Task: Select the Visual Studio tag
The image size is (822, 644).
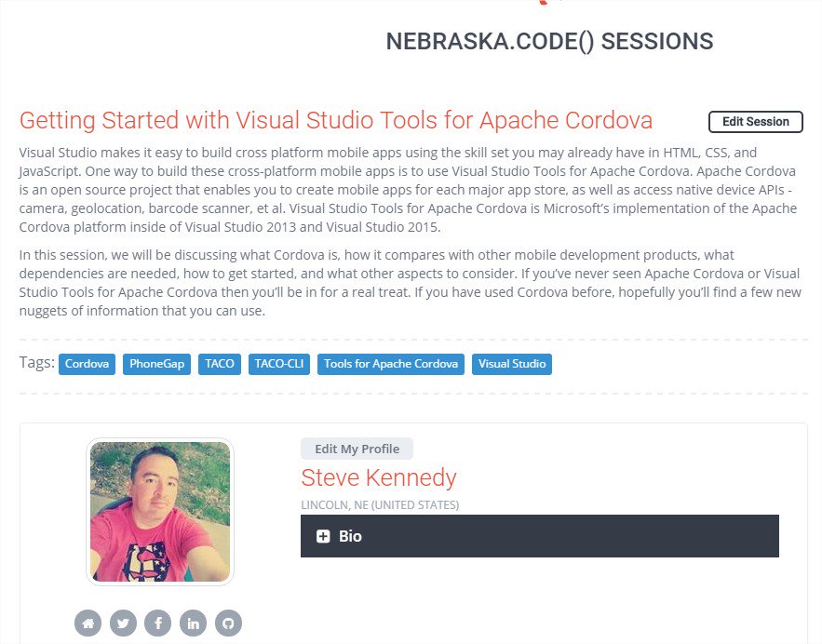Action: click(x=512, y=364)
